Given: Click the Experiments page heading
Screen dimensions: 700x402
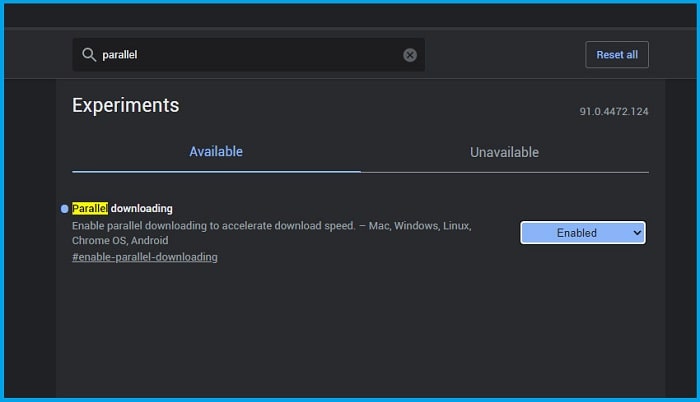Looking at the screenshot, I should click(125, 105).
